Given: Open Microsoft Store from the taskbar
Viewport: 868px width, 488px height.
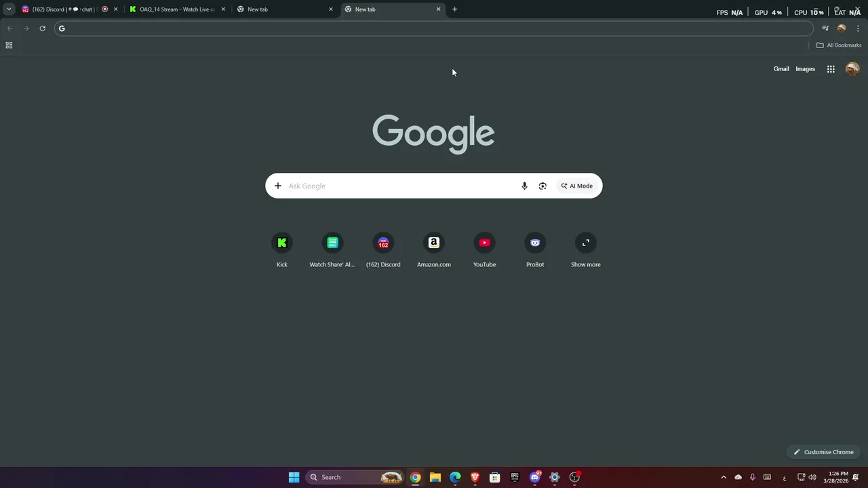Looking at the screenshot, I should coord(495,477).
